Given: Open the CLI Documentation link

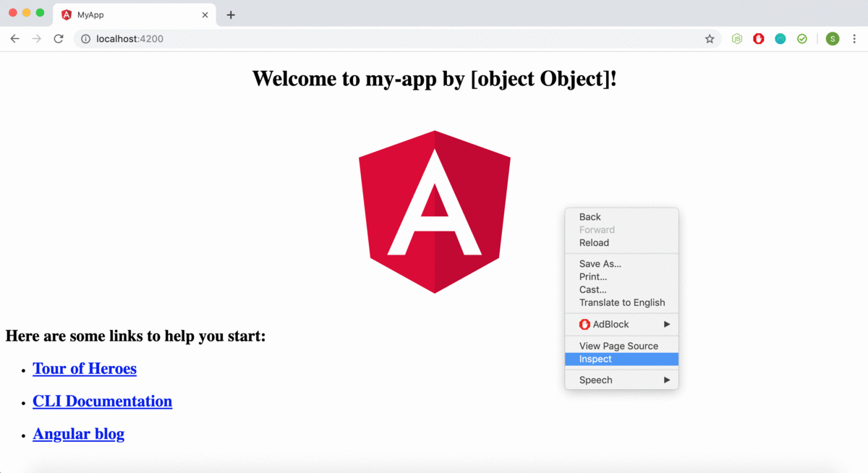Looking at the screenshot, I should (103, 401).
